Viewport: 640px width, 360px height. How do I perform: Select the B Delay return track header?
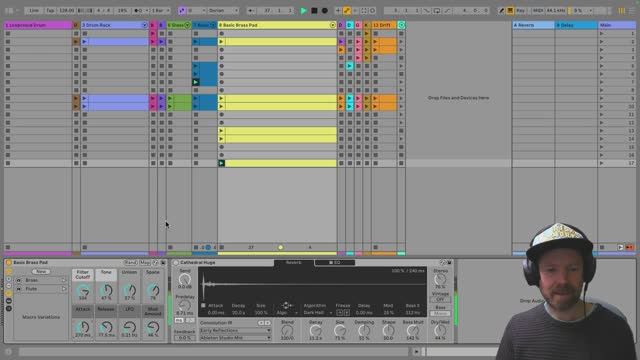pyautogui.click(x=576, y=25)
